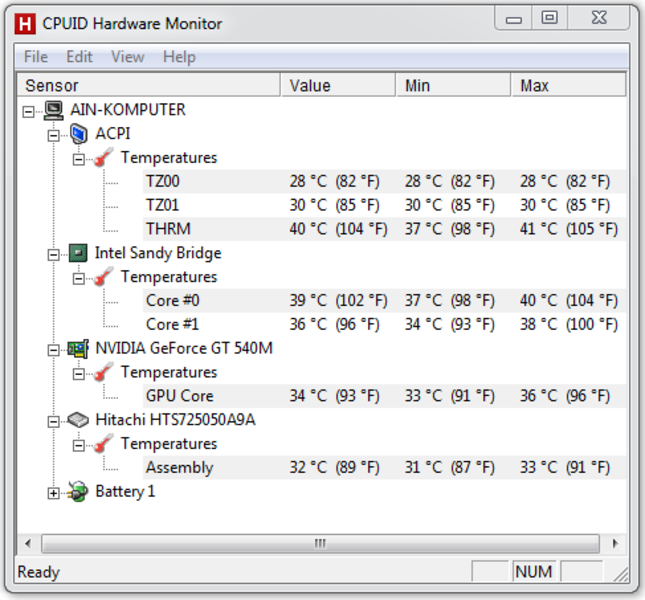Click the Sensor column header
This screenshot has width=645, height=600.
150,86
